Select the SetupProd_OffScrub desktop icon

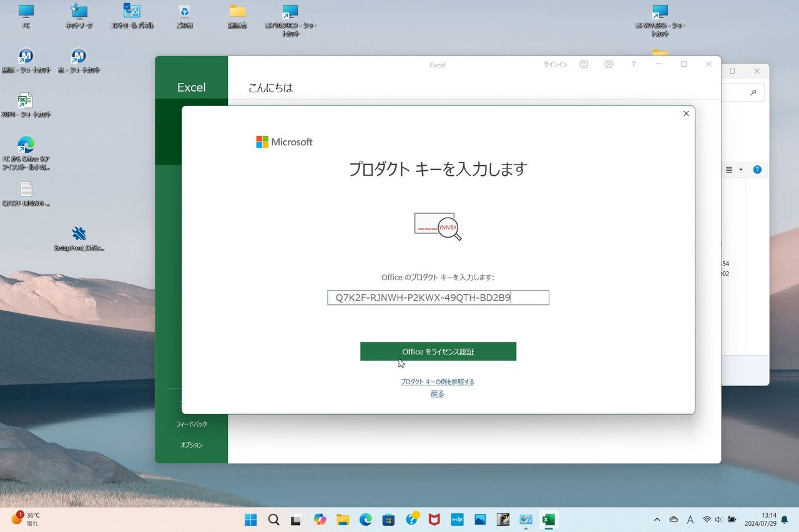coord(79,238)
